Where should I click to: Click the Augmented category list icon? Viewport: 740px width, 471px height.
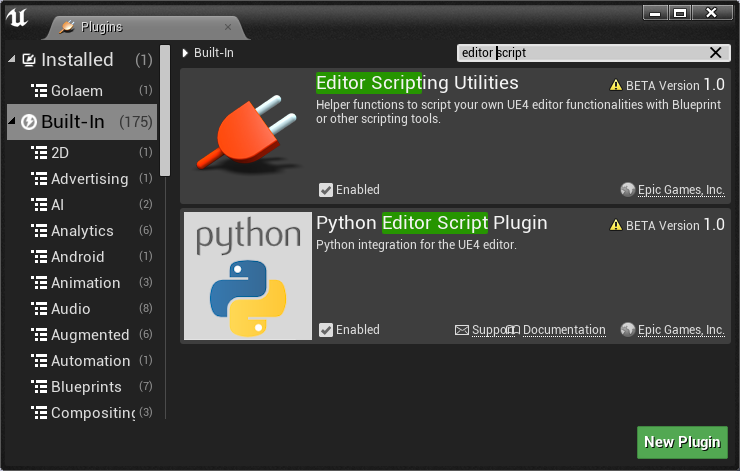tap(39, 334)
